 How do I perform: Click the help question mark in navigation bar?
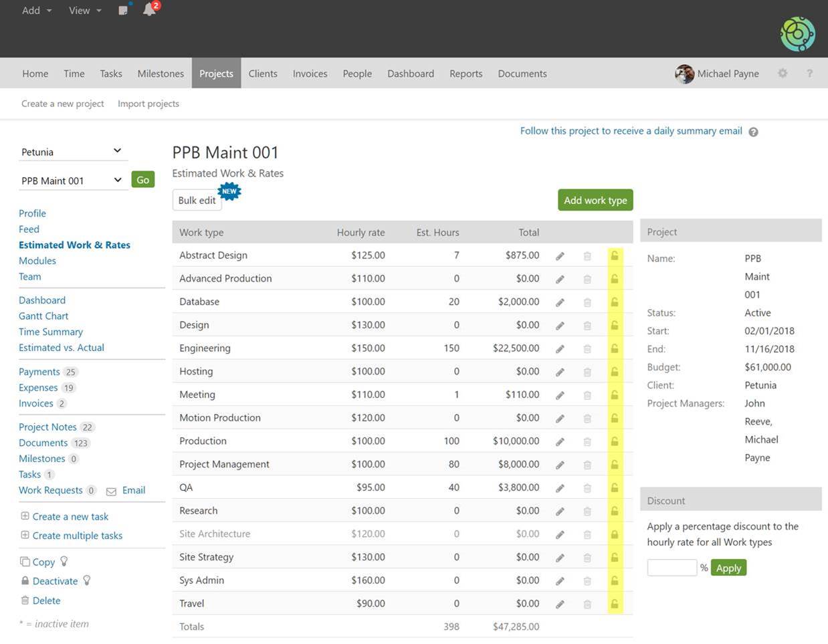[x=809, y=74]
